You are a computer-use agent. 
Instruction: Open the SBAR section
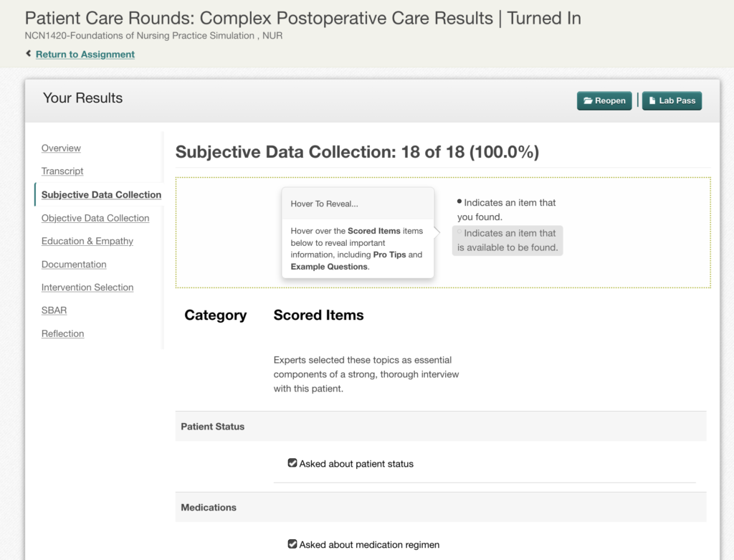54,310
